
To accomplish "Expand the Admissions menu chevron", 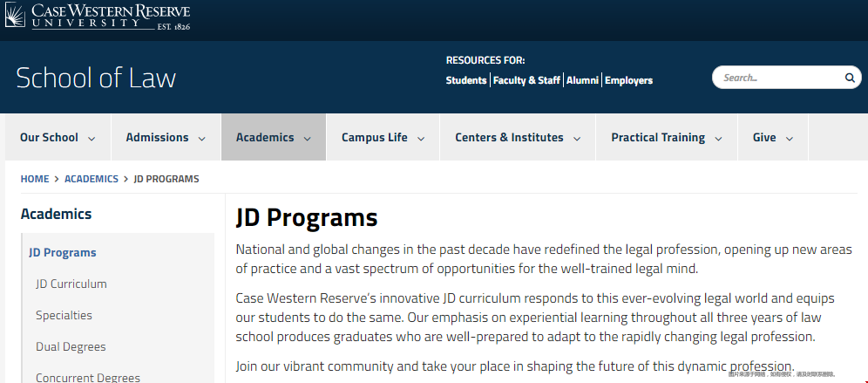I will [x=202, y=139].
